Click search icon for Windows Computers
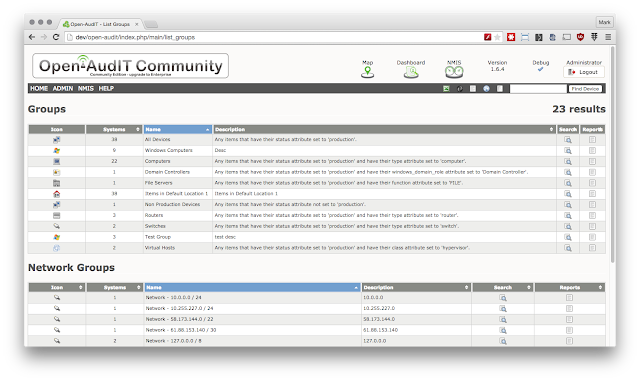 tap(568, 151)
